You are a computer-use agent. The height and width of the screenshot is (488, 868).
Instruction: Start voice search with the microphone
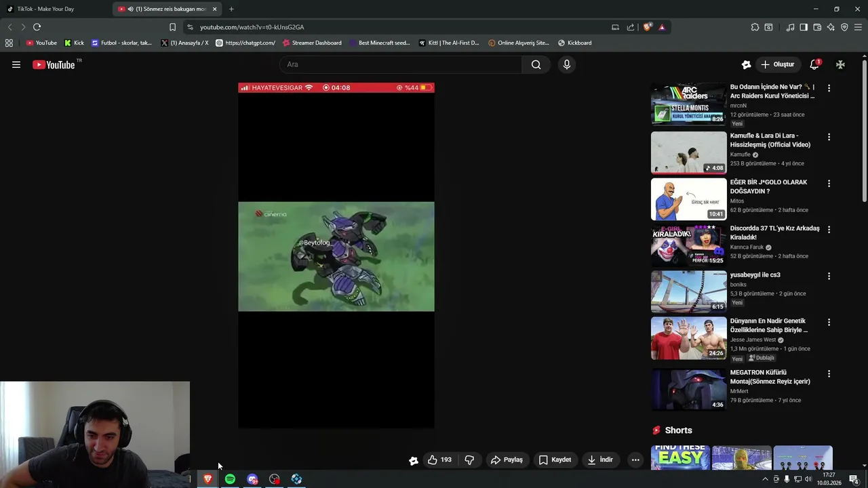[567, 64]
